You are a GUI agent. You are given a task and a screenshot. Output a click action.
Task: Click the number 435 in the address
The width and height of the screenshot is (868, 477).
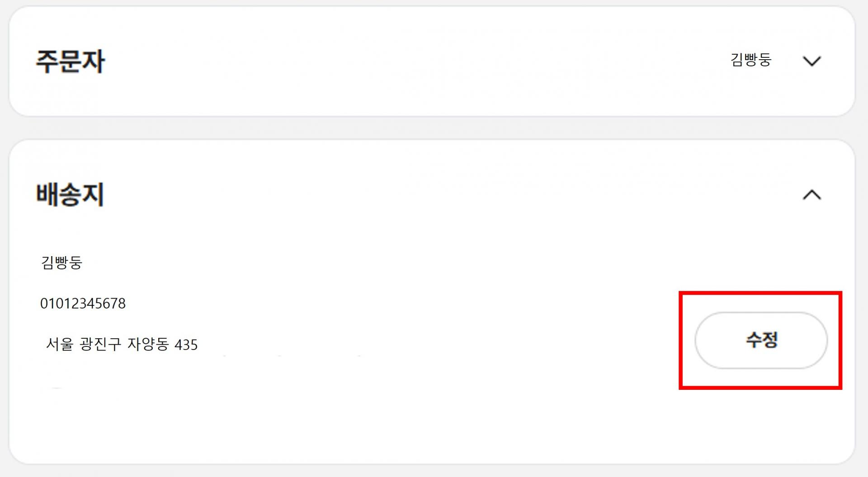tap(186, 345)
